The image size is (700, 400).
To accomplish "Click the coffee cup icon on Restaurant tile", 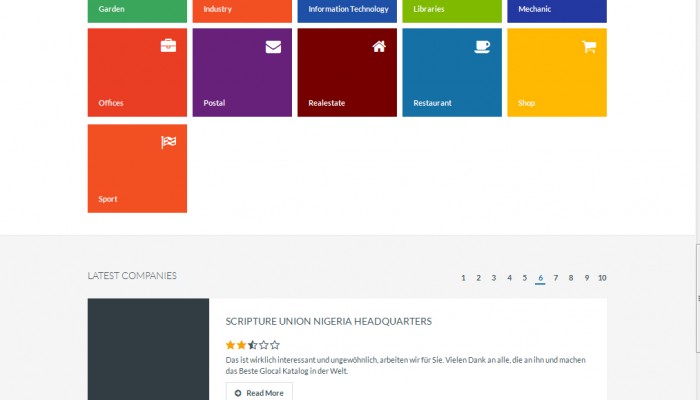I will point(482,46).
